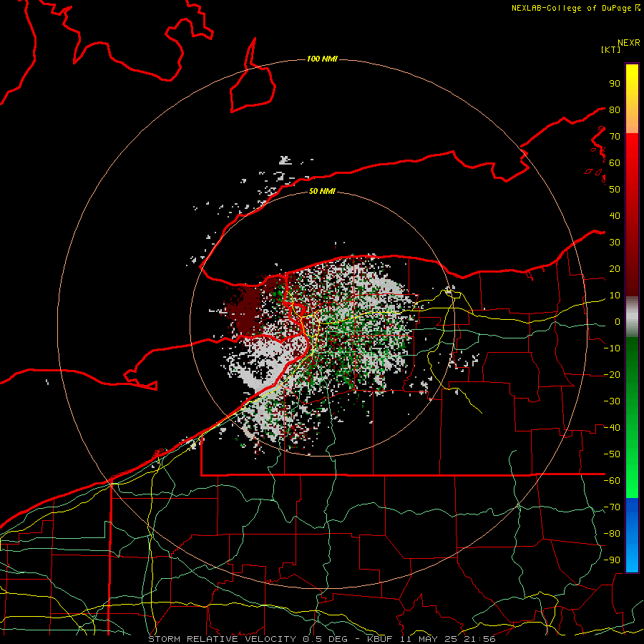Click the 50 NMI range ring label
644x644 pixels.
[x=322, y=191]
